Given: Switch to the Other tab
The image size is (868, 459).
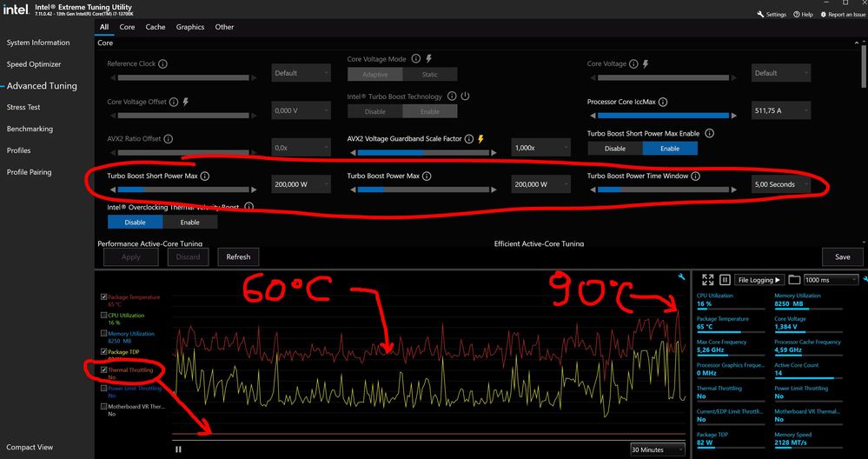Looking at the screenshot, I should (224, 27).
